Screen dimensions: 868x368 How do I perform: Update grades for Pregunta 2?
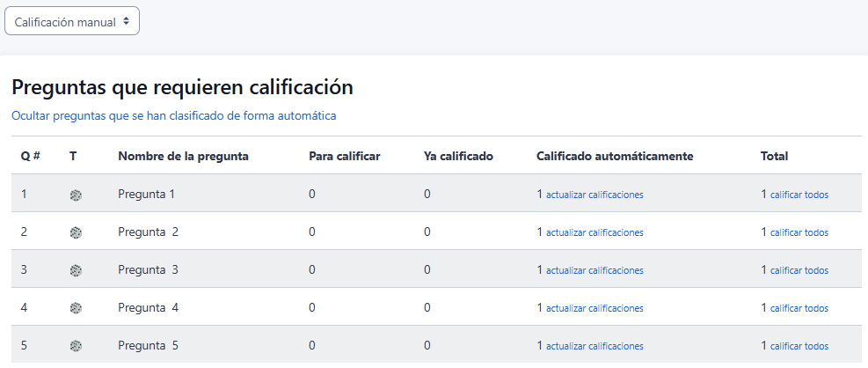(594, 233)
